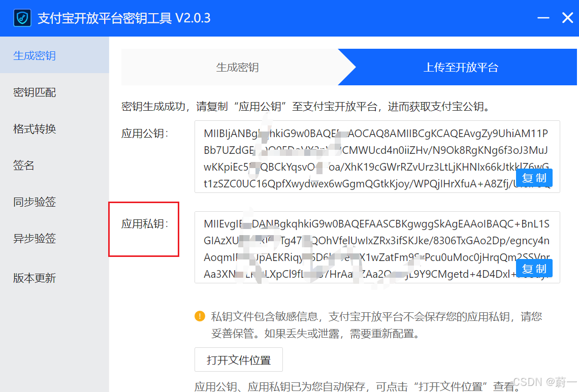Screen dimensions: 579x392
Task: Click the orange warning exclamation icon
Action: coord(200,316)
